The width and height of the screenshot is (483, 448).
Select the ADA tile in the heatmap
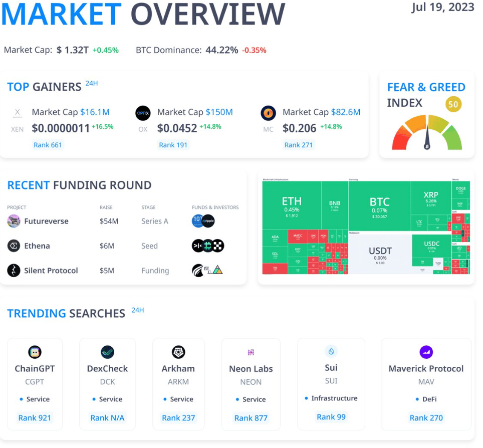(x=275, y=238)
